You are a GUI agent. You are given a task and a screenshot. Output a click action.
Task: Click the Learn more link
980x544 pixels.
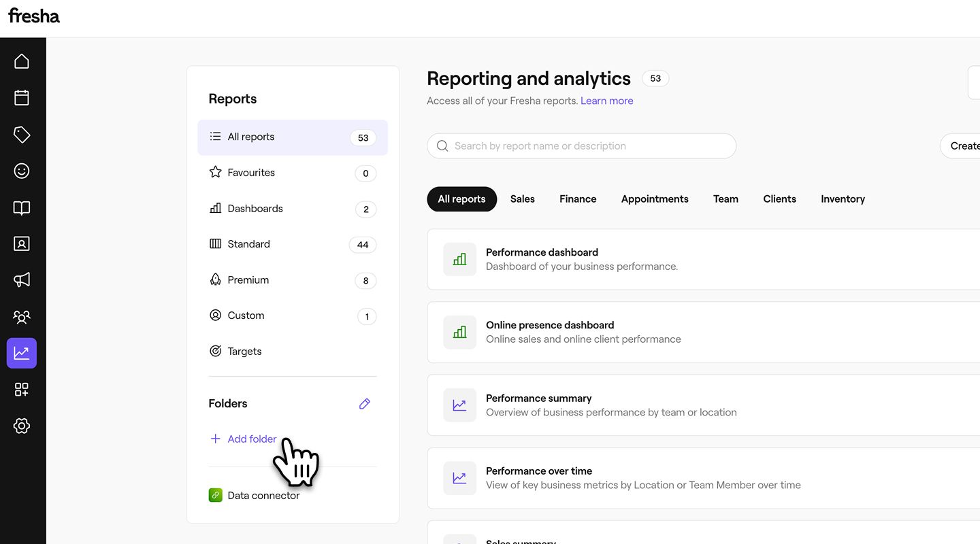[606, 101]
